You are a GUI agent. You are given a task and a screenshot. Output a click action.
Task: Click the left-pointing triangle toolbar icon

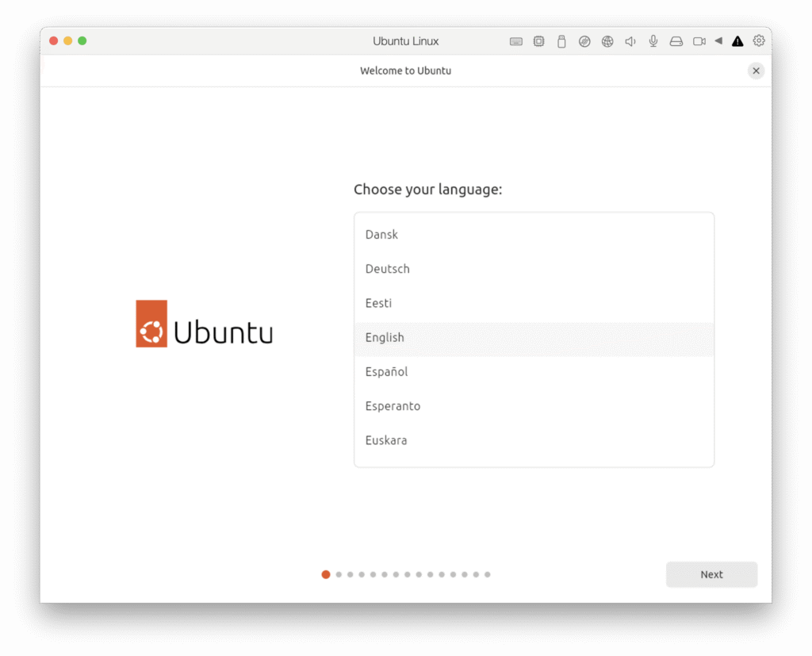click(x=718, y=41)
